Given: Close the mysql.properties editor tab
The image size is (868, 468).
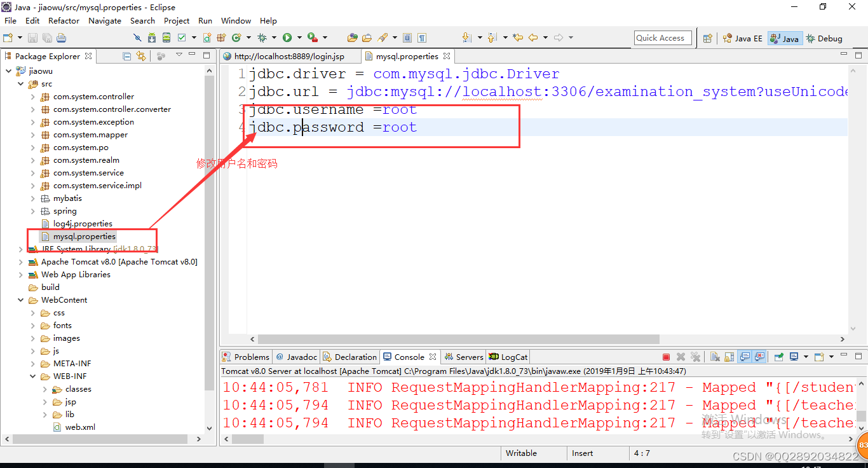Looking at the screenshot, I should pos(447,56).
